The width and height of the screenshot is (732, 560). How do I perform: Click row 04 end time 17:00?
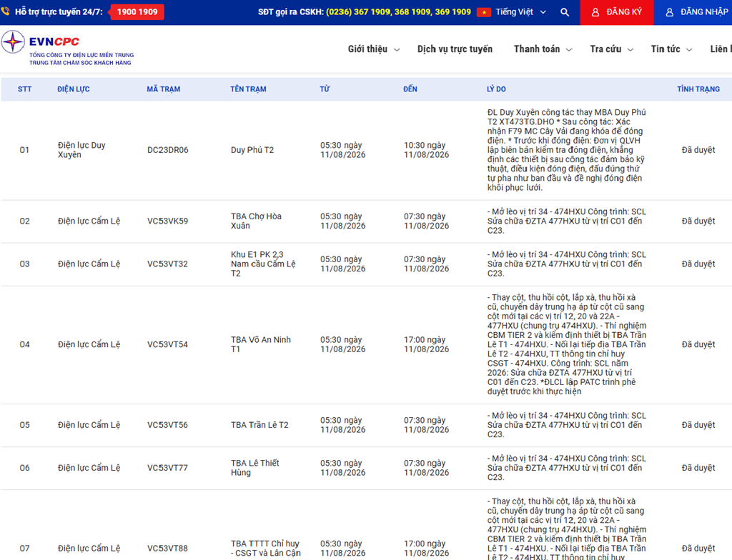coord(426,344)
